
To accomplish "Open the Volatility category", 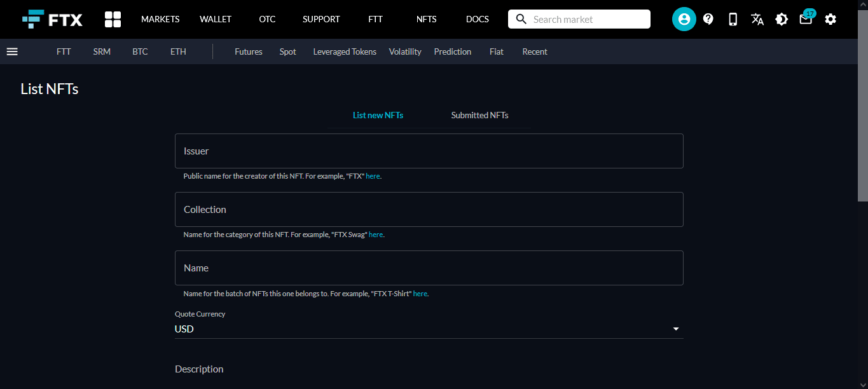I will [x=405, y=51].
